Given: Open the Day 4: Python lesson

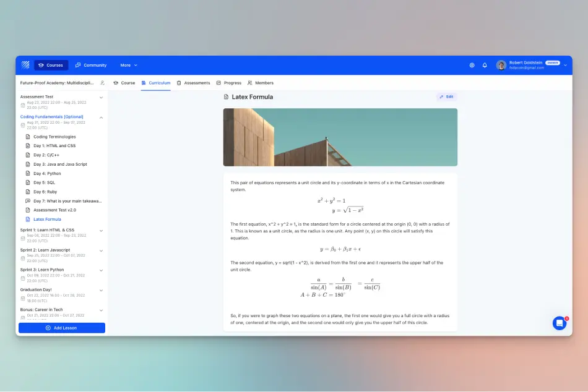Looking at the screenshot, I should coord(47,174).
